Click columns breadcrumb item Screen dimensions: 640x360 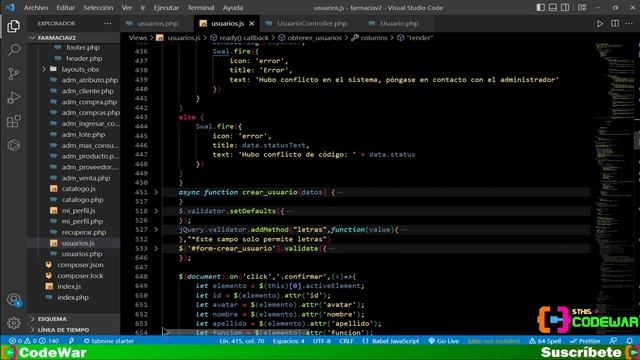[374, 38]
